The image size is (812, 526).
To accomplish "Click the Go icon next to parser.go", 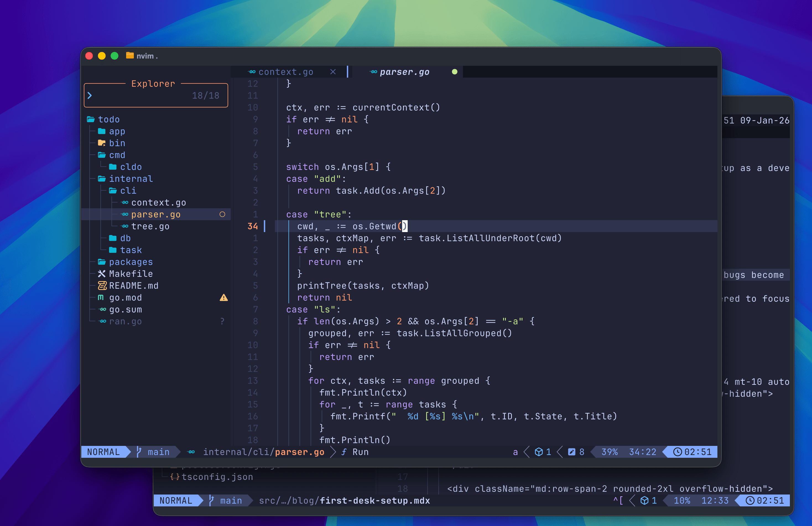I will (124, 214).
